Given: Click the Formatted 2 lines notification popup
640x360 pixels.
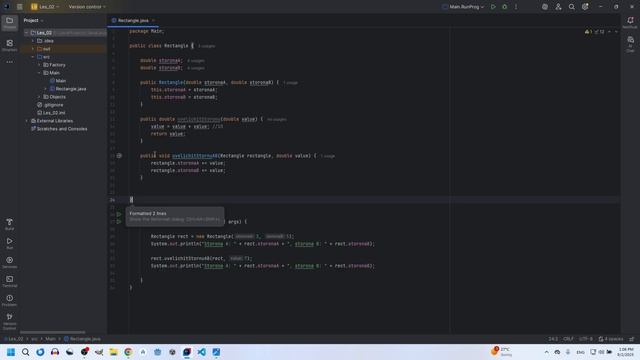Looking at the screenshot, I should click(175, 216).
